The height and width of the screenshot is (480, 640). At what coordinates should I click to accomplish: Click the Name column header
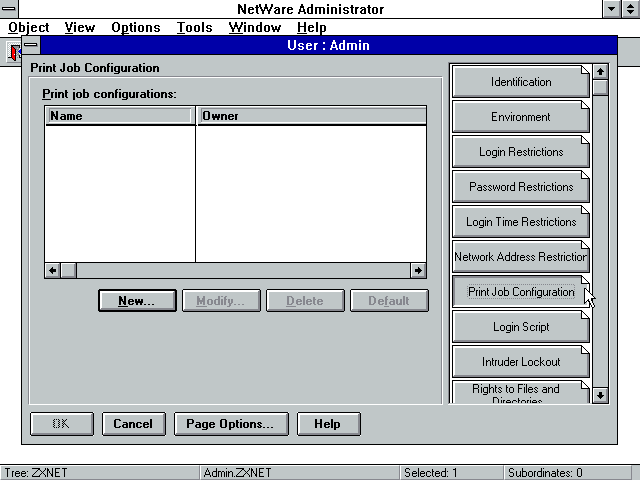click(x=120, y=116)
